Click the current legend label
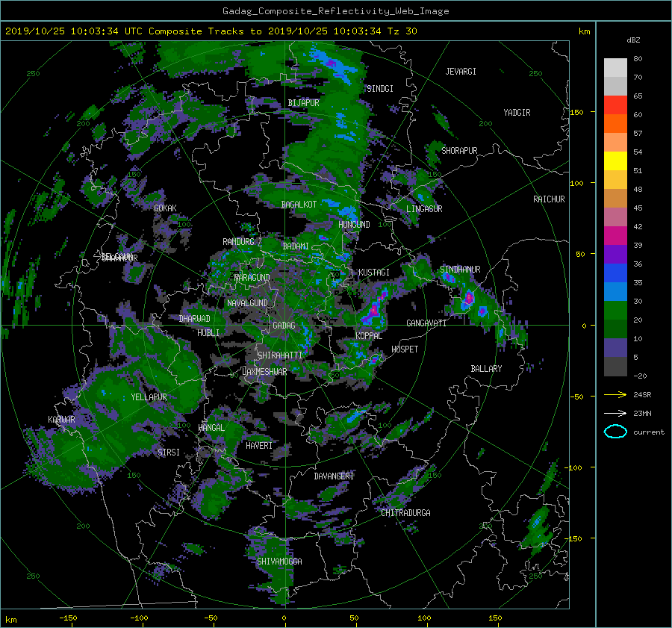The height and width of the screenshot is (628, 672). click(x=649, y=432)
